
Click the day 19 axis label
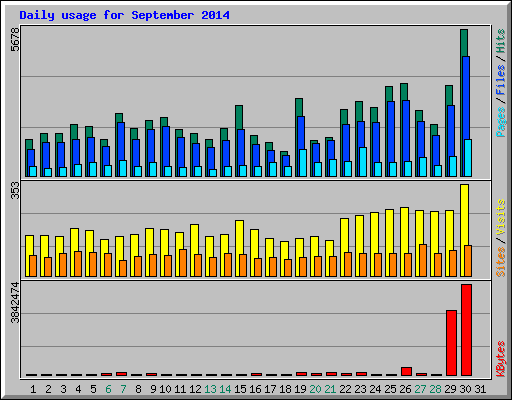pyautogui.click(x=300, y=389)
